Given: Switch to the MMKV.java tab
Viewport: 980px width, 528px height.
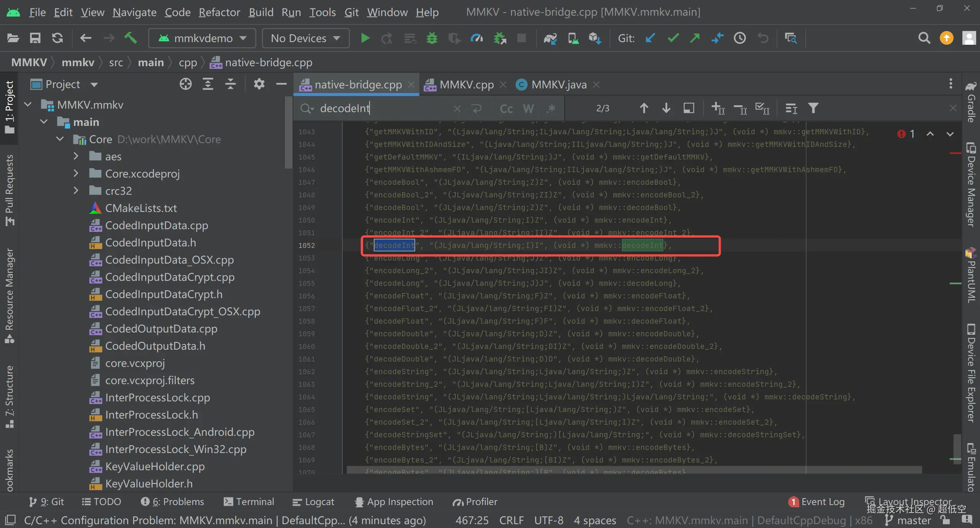Looking at the screenshot, I should pyautogui.click(x=558, y=85).
